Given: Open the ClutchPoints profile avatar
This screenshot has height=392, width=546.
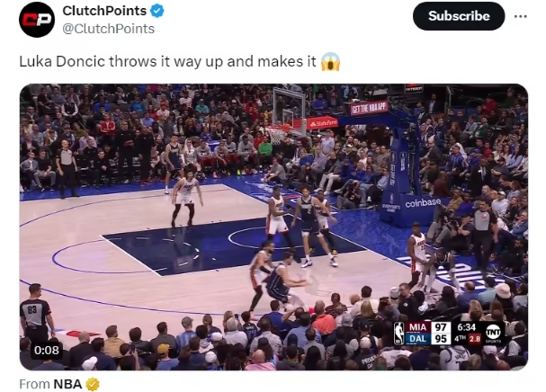Looking at the screenshot, I should (x=37, y=20).
